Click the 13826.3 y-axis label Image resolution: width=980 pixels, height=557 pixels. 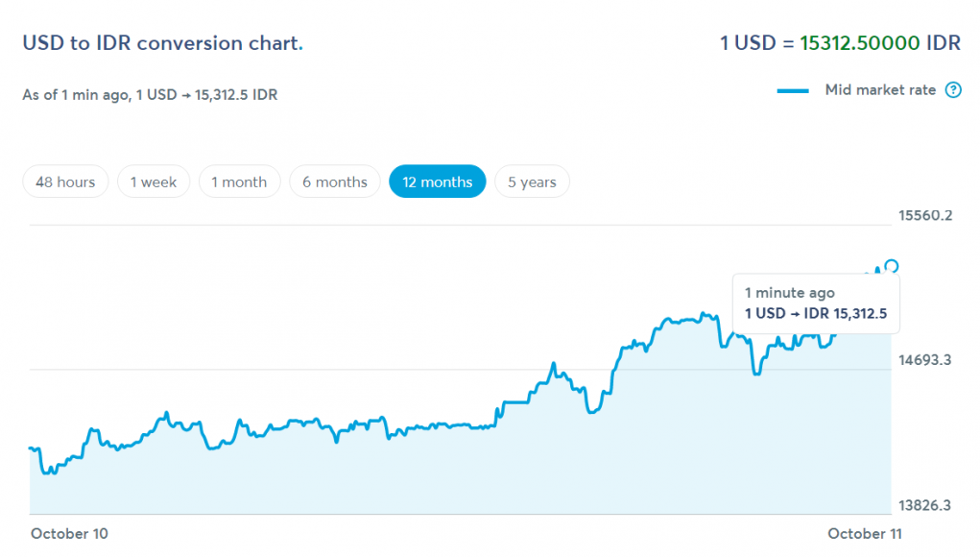pyautogui.click(x=924, y=505)
